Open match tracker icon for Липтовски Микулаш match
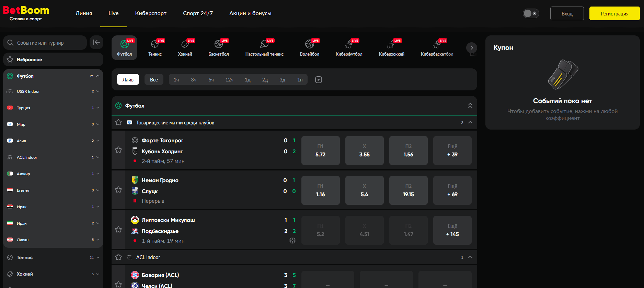The height and width of the screenshot is (288, 644). point(292,241)
